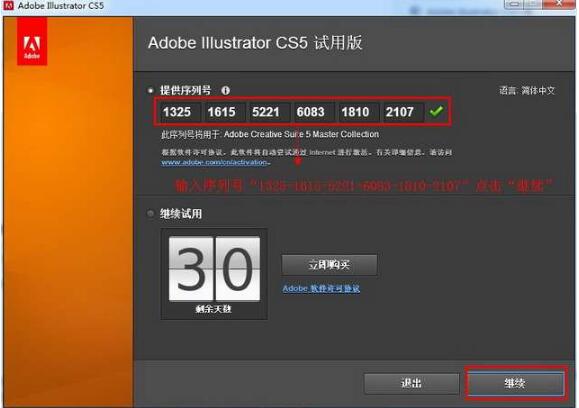
Task: Click the 立即购买 button
Action: tap(329, 265)
